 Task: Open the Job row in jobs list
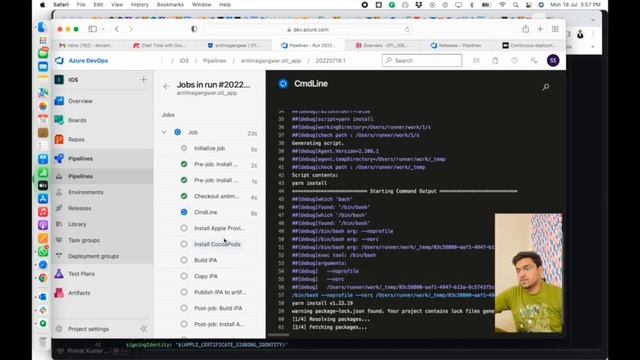click(x=210, y=132)
